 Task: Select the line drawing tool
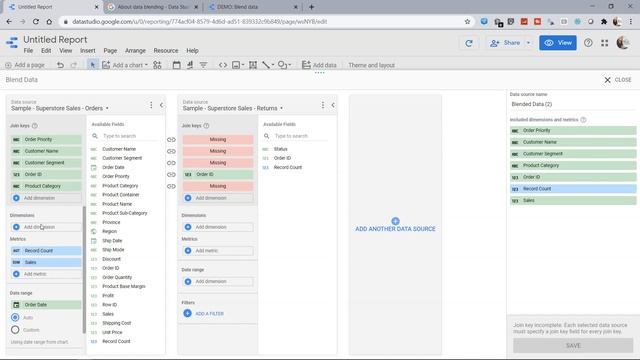267,65
